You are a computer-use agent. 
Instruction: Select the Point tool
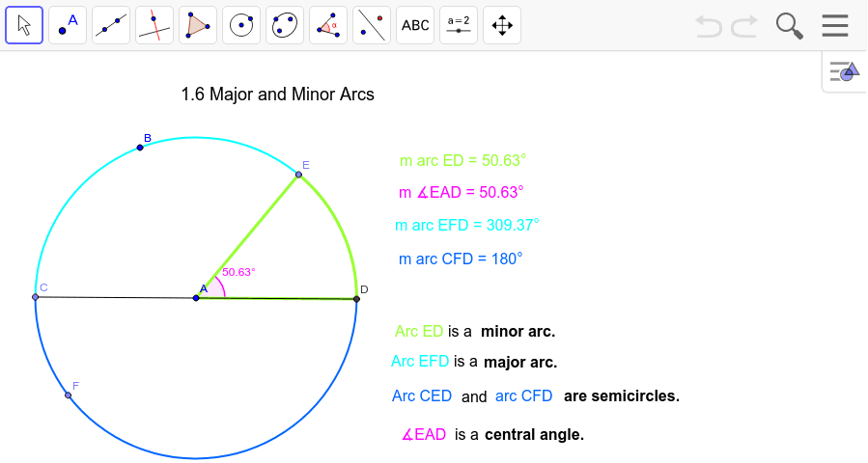point(68,25)
